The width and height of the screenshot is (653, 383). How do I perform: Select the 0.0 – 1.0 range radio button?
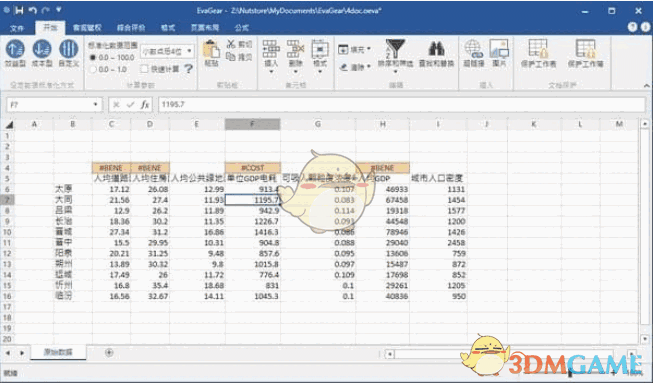93,69
